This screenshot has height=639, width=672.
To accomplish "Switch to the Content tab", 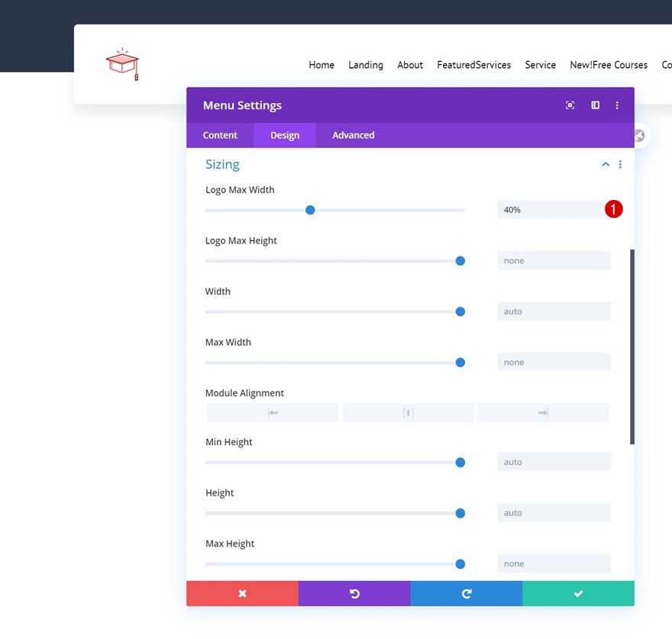I will tap(220, 135).
